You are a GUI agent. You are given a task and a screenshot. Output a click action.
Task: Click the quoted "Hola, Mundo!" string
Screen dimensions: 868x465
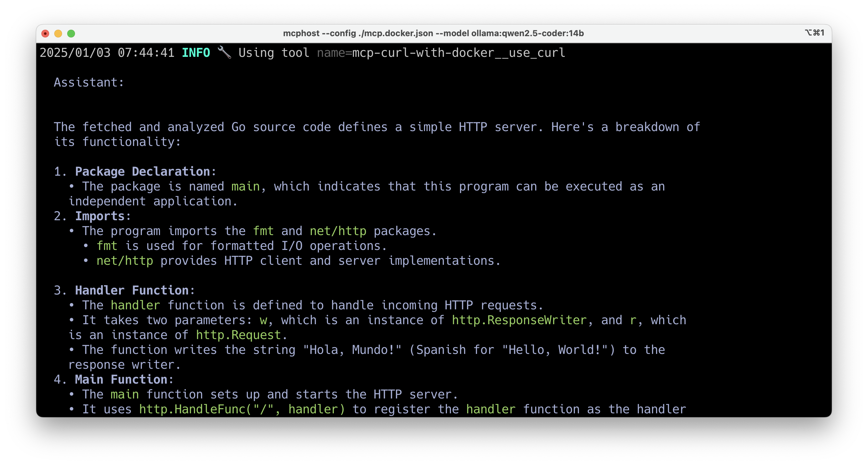tap(352, 350)
